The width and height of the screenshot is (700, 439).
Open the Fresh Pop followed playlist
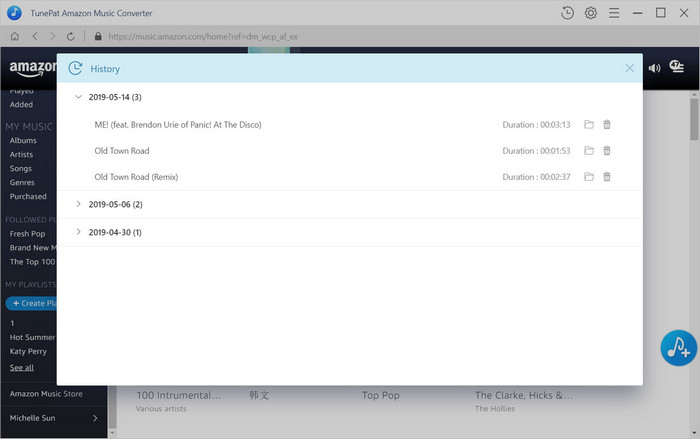(27, 234)
